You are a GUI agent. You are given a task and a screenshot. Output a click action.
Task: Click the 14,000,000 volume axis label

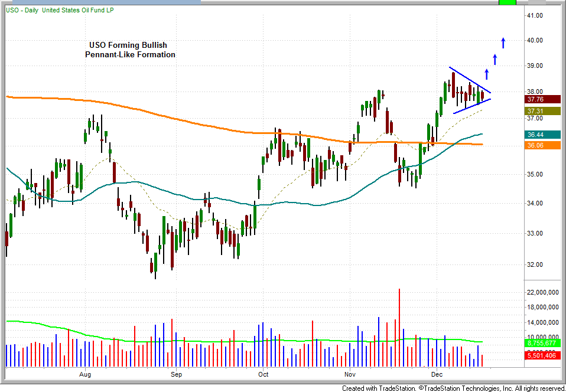pyautogui.click(x=543, y=323)
